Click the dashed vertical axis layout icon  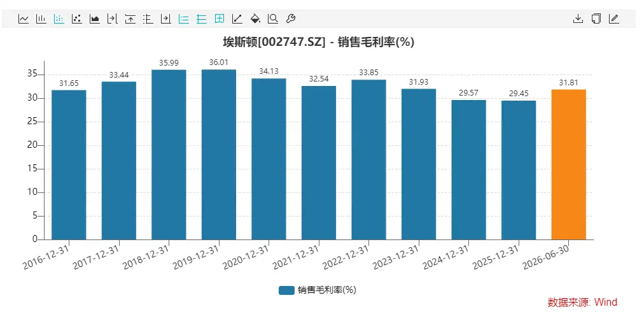coord(148,18)
